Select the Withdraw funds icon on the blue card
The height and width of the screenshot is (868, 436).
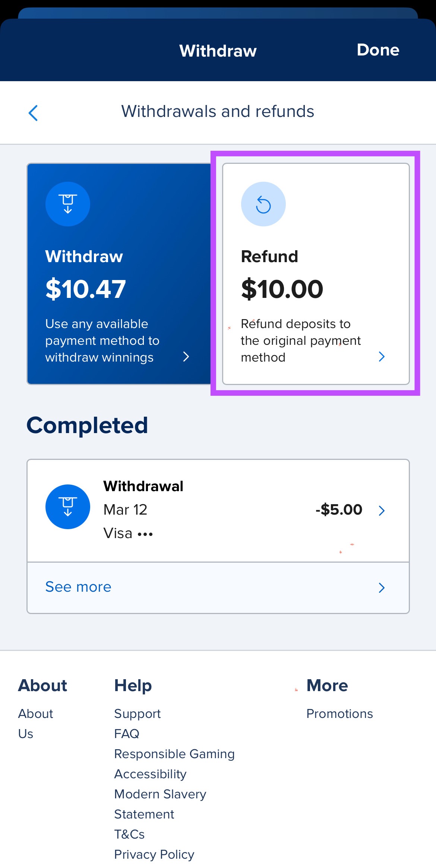(x=67, y=204)
